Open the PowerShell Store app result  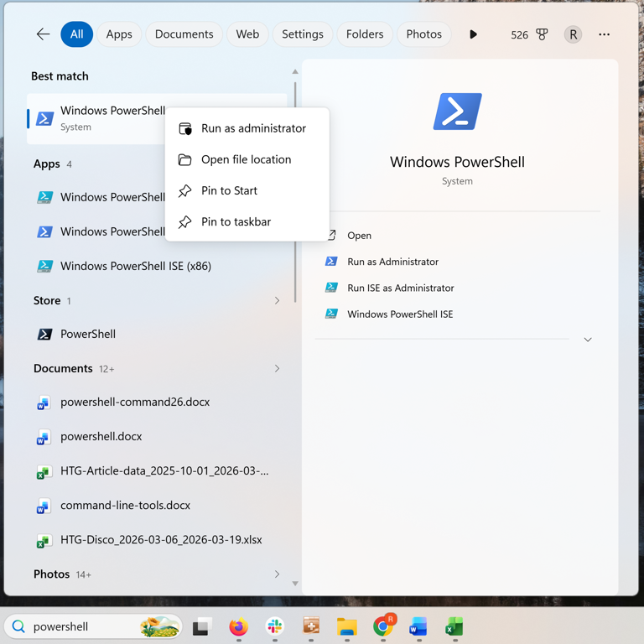(157, 335)
